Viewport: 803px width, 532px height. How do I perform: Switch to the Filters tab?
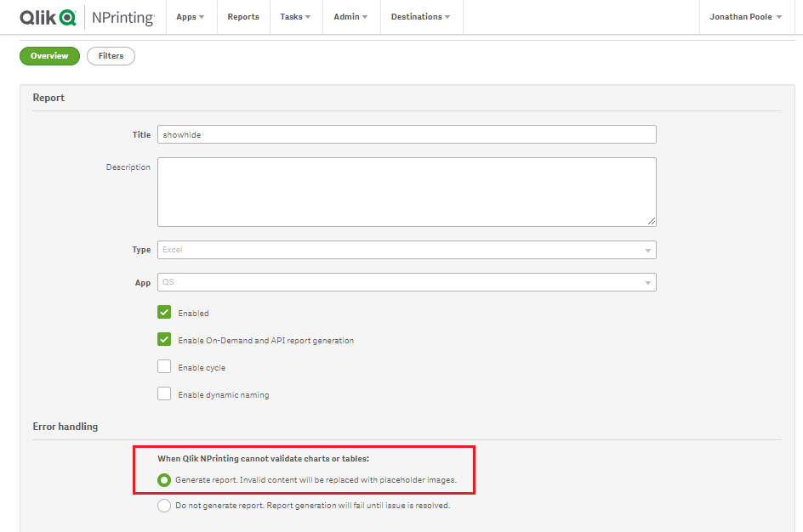[x=111, y=56]
